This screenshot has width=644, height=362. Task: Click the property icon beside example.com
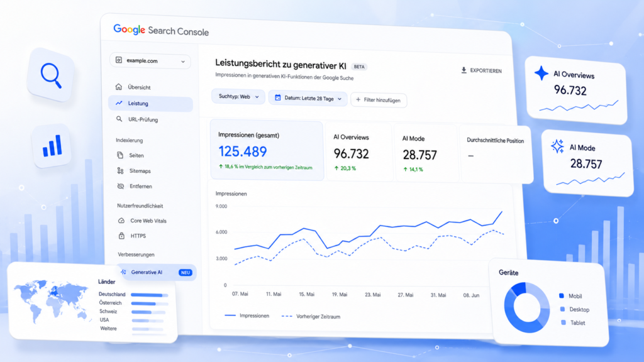(119, 60)
